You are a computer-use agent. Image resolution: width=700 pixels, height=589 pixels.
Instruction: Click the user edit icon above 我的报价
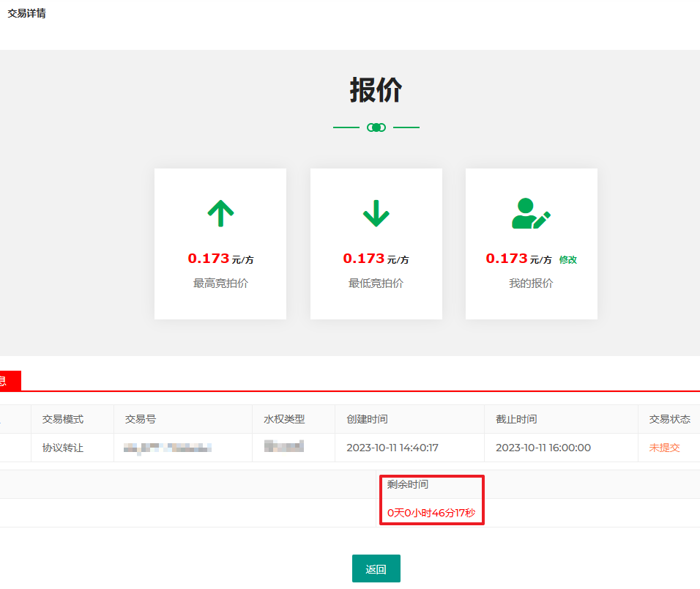coord(531,213)
